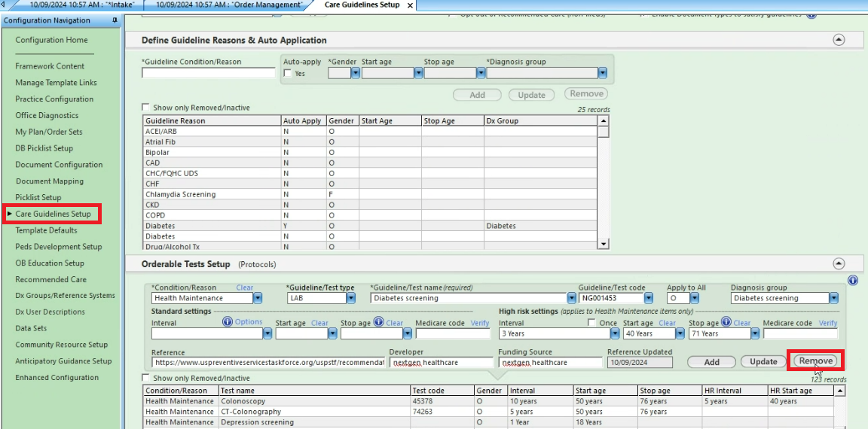Open the Guideline/Test code dropdown
The height and width of the screenshot is (429, 868).
pyautogui.click(x=649, y=298)
